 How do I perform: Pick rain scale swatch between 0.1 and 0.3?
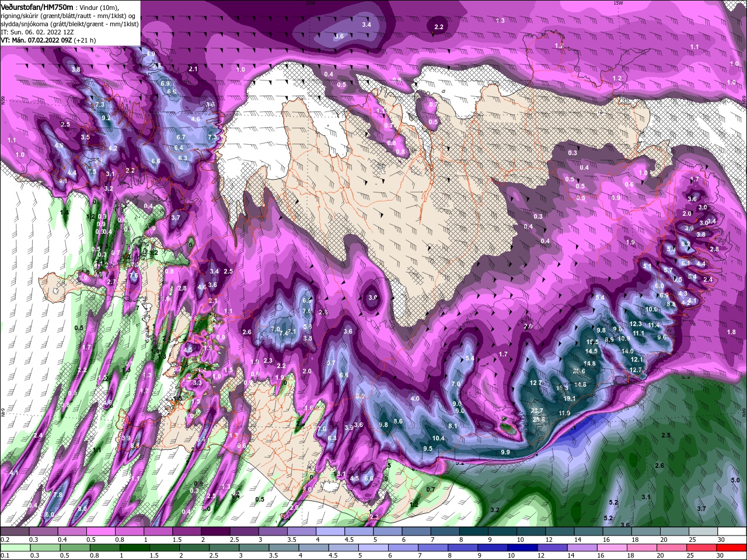(x=14, y=548)
